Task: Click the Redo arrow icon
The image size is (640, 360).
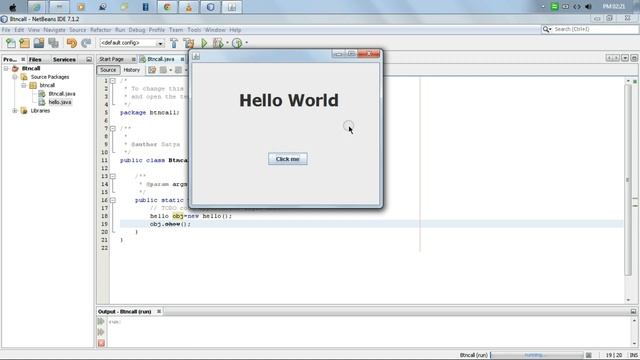Action: tap(86, 43)
